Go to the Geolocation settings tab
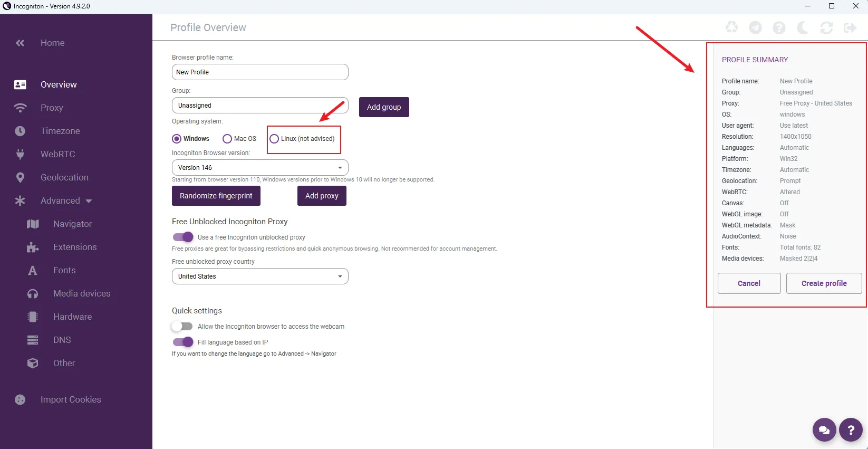The width and height of the screenshot is (868, 449). coord(64,177)
